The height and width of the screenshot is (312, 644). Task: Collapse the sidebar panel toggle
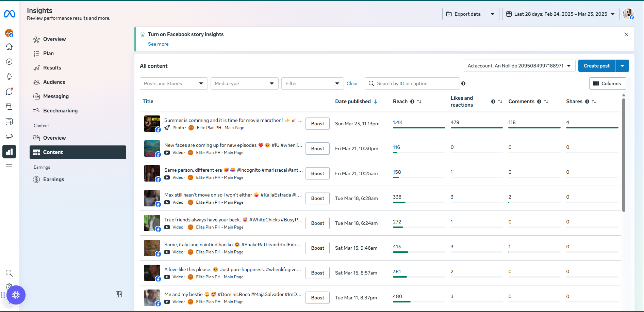(x=119, y=294)
